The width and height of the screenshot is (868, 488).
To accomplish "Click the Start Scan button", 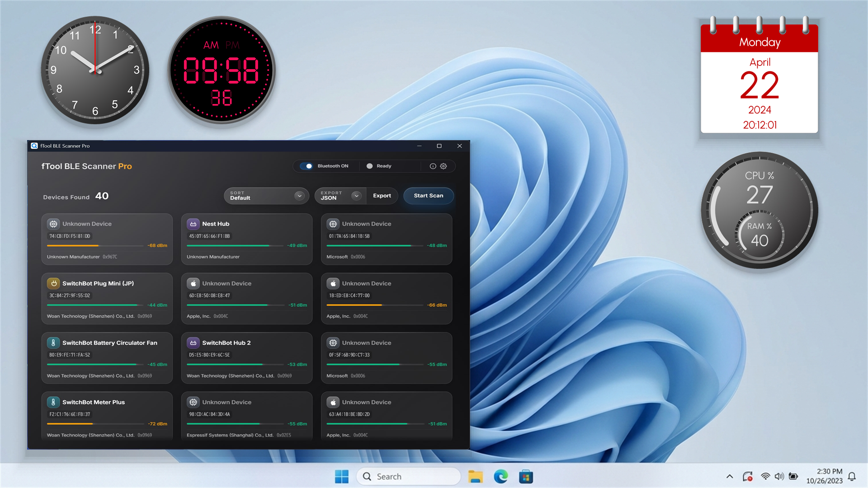I will pyautogui.click(x=429, y=196).
